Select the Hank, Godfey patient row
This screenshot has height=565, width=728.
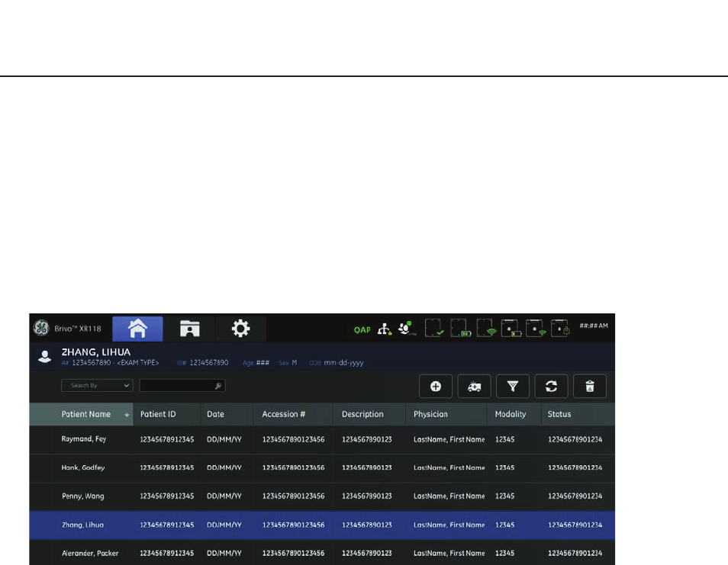coord(322,467)
